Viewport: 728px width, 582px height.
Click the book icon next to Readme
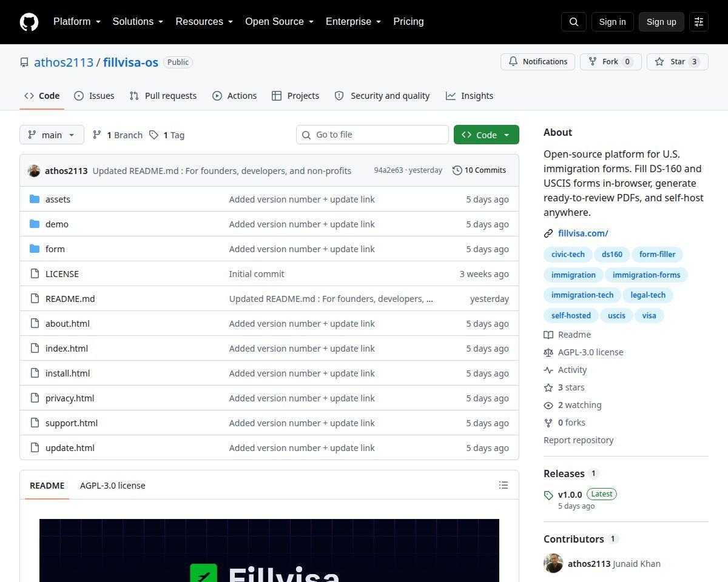548,335
